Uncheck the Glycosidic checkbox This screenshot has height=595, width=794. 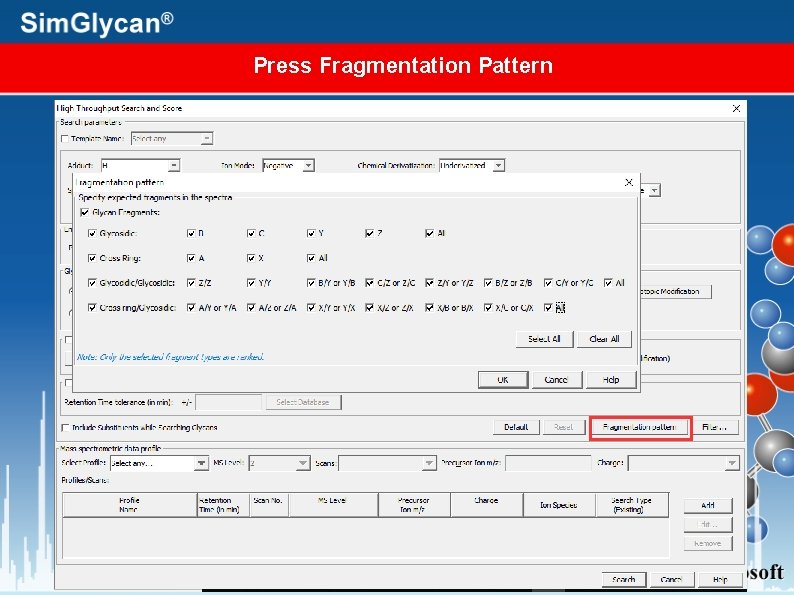[x=92, y=233]
